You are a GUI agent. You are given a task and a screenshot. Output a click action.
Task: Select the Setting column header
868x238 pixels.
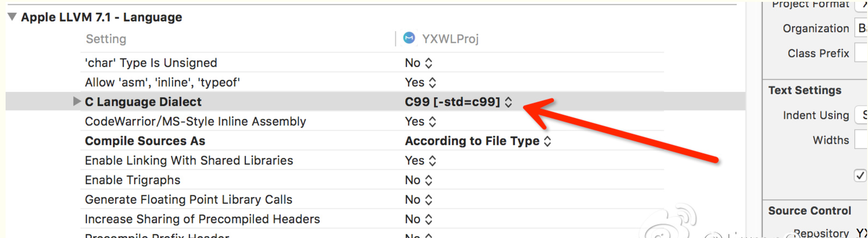tap(106, 39)
